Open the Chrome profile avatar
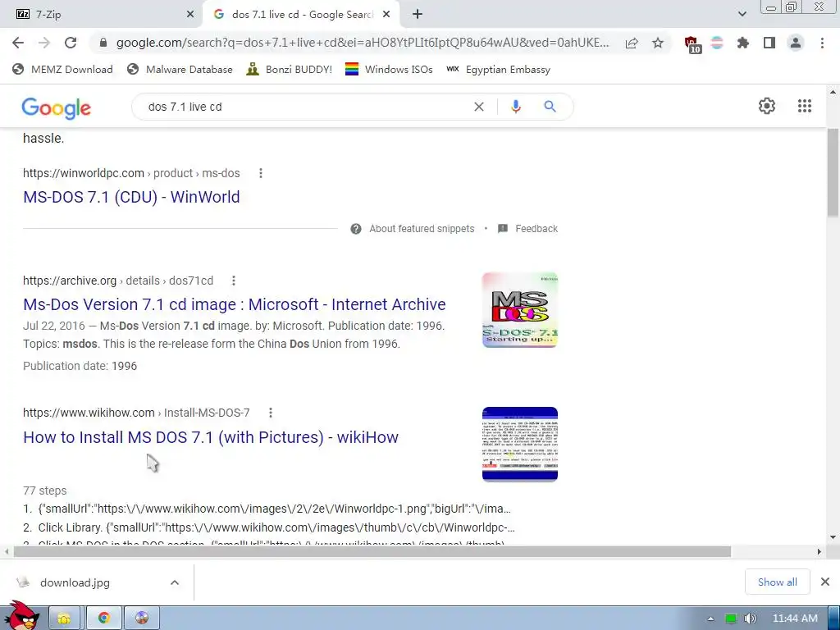 [796, 43]
